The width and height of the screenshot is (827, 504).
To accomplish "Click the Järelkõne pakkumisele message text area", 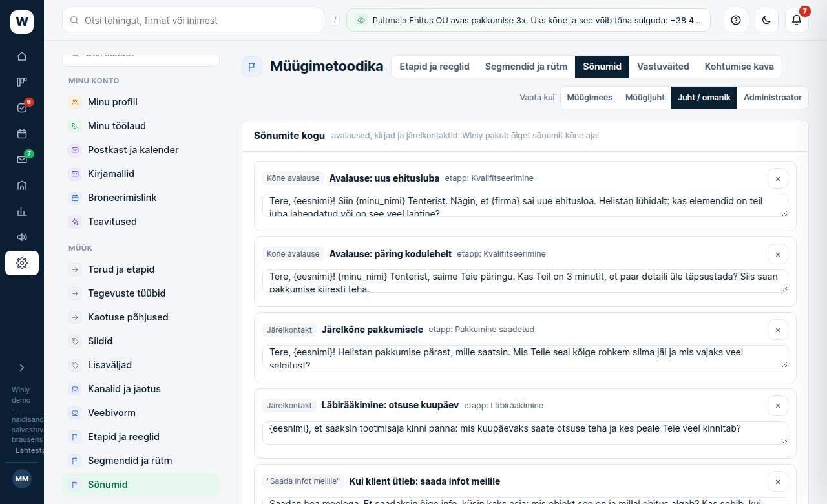I will tap(525, 357).
